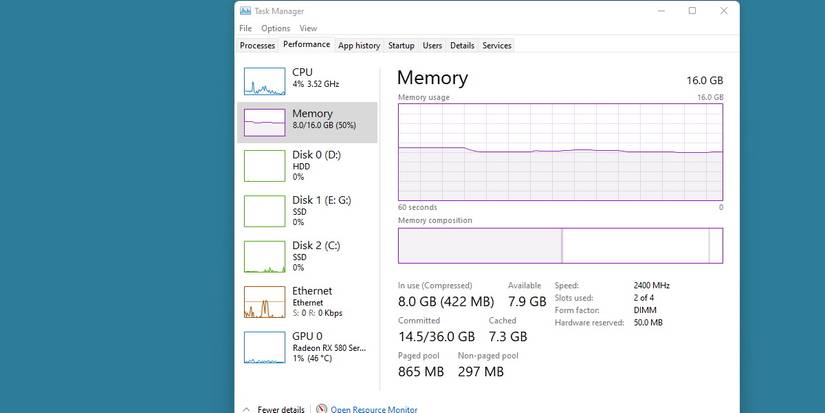Viewport: 825px width, 413px height.
Task: Select the Memory graph thumbnail in sidebar
Action: pos(265,123)
